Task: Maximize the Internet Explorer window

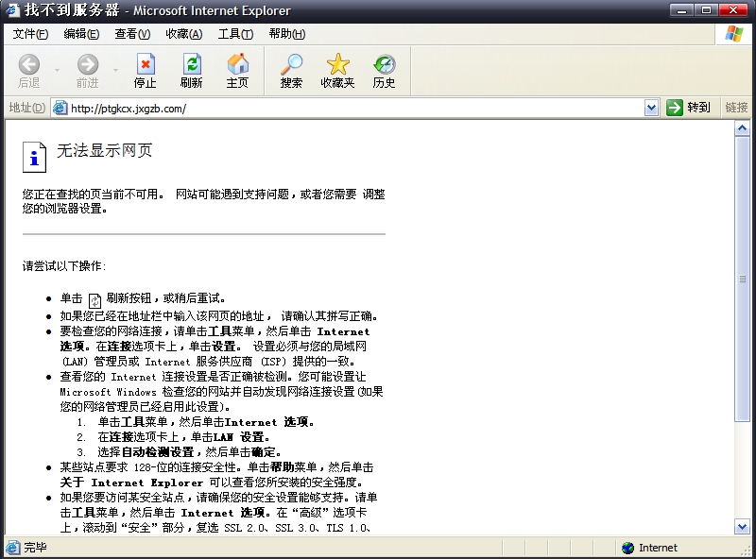Action: click(706, 10)
